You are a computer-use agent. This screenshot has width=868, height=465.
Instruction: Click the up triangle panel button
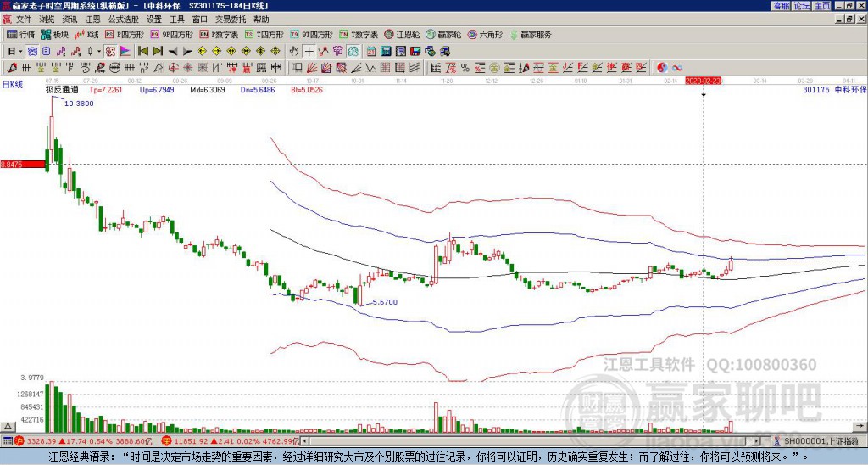[x=8, y=426]
